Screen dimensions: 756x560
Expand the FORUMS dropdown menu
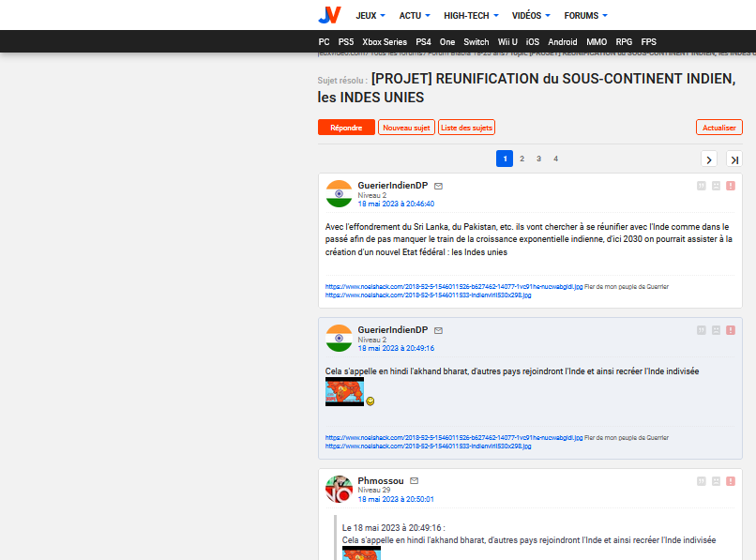click(x=585, y=16)
